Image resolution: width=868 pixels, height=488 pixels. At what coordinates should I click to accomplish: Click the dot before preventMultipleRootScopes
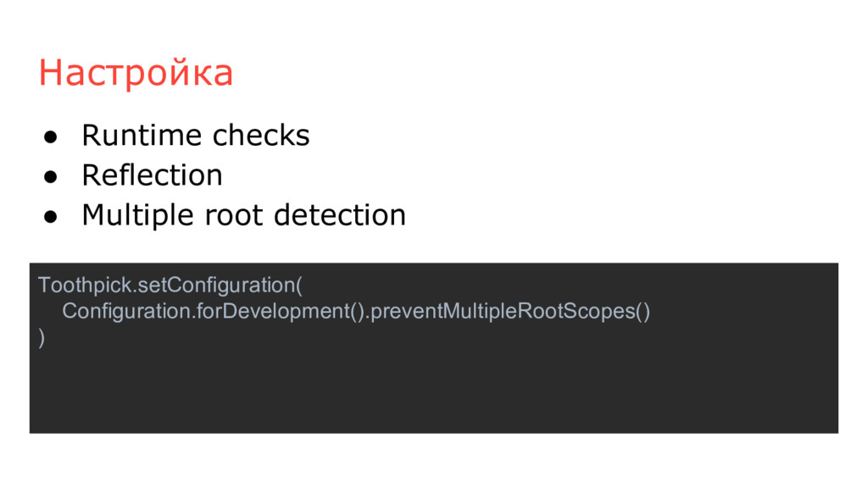368,319
